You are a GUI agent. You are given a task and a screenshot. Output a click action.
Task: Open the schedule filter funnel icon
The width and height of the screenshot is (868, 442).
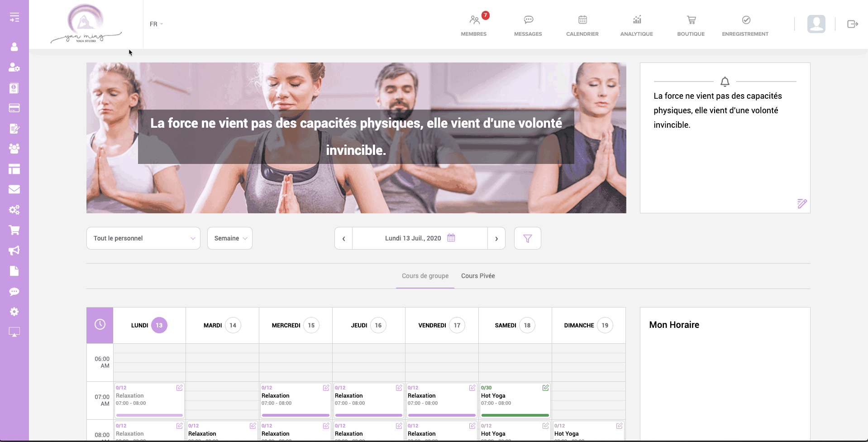click(527, 238)
